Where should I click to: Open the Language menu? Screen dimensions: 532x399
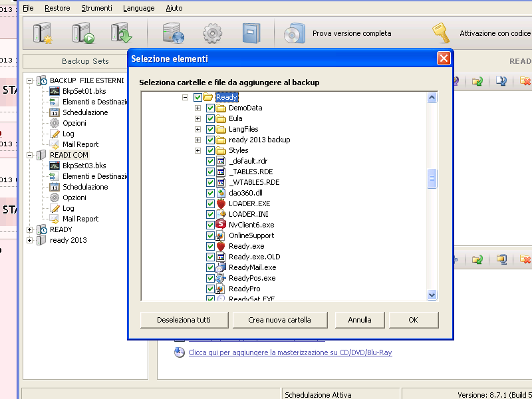tap(139, 8)
